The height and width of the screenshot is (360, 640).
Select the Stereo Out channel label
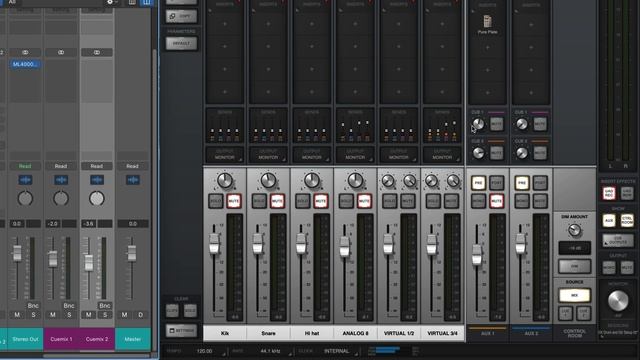(25, 339)
